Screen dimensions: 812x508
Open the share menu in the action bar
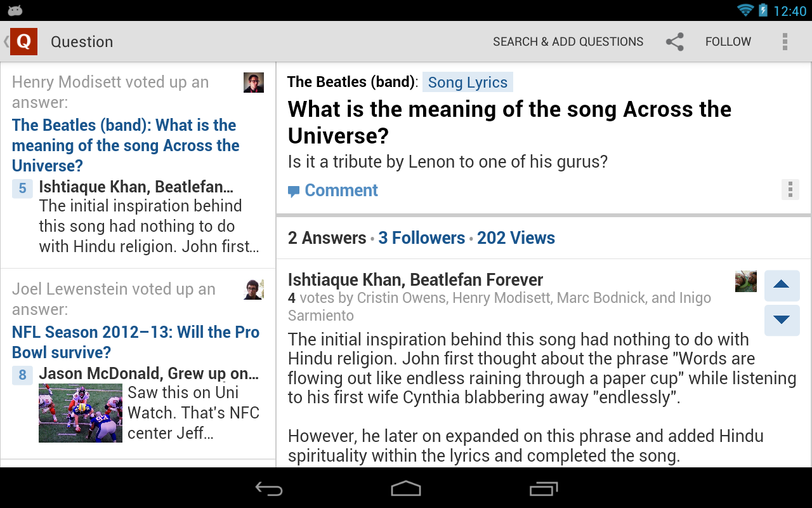(674, 41)
